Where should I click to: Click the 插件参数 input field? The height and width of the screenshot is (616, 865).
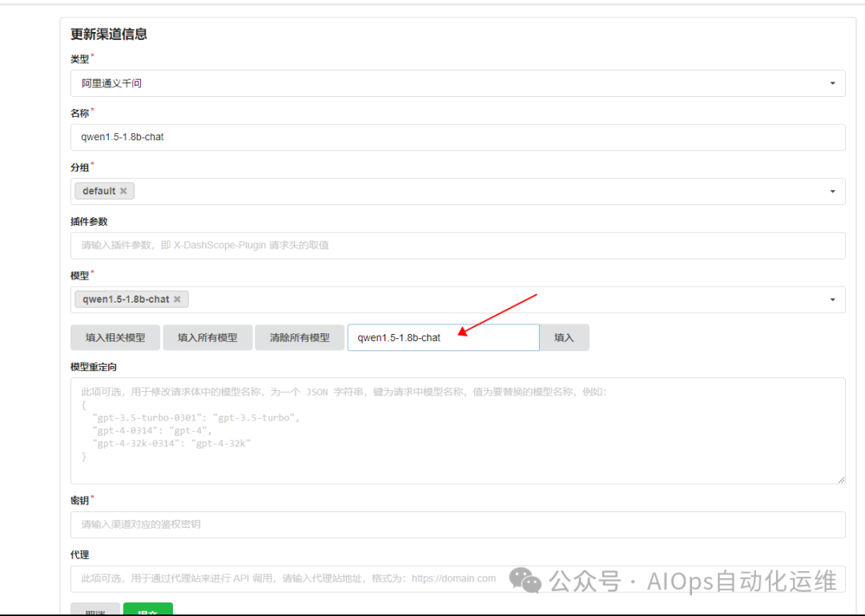[x=458, y=246]
